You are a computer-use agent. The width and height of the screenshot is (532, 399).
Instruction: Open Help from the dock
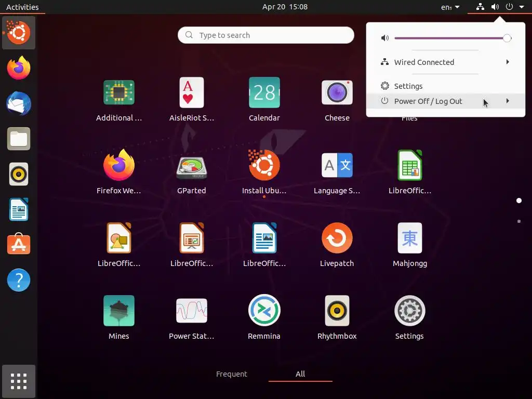19,280
